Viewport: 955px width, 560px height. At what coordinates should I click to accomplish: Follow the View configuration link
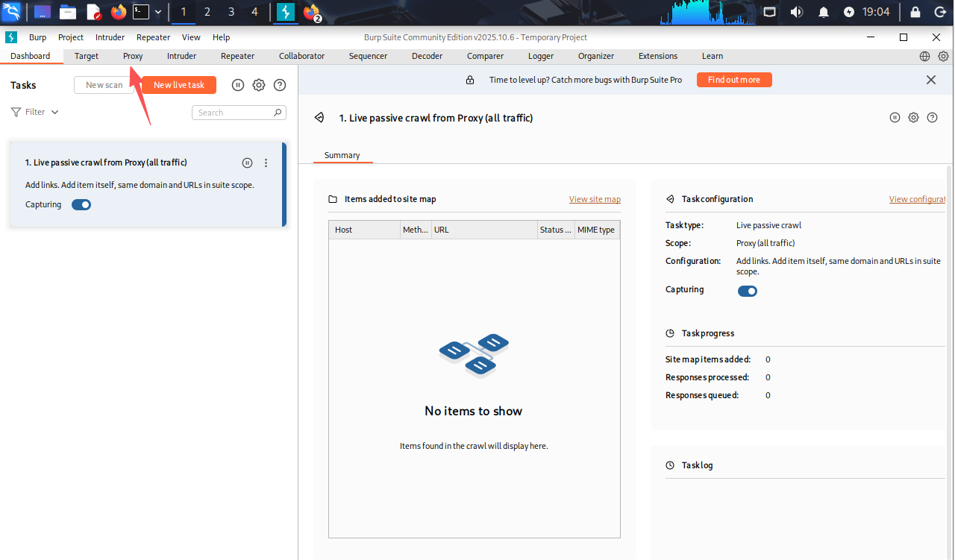(x=918, y=199)
